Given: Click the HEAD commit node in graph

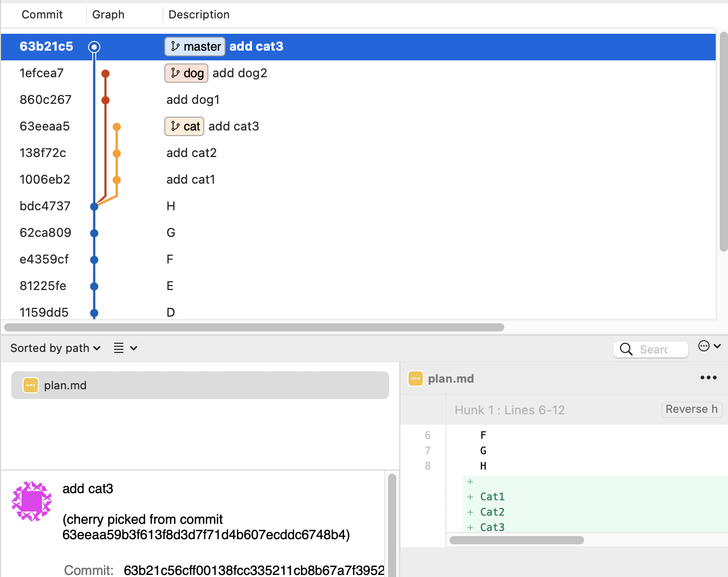Looking at the screenshot, I should point(94,47).
